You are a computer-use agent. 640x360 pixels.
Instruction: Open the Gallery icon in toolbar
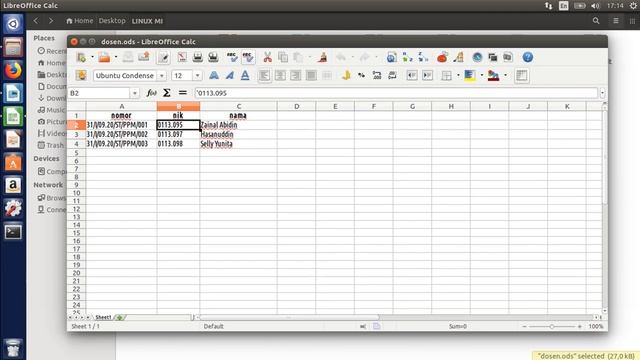[x=493, y=57]
